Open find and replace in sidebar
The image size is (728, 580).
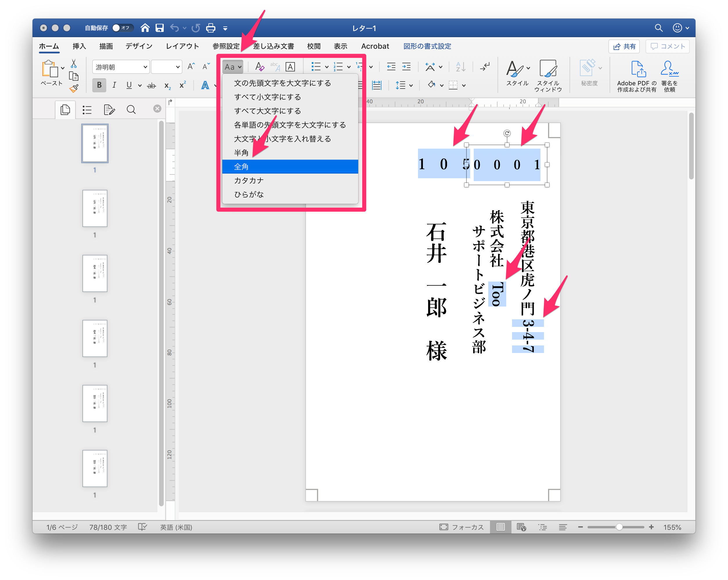(x=131, y=110)
